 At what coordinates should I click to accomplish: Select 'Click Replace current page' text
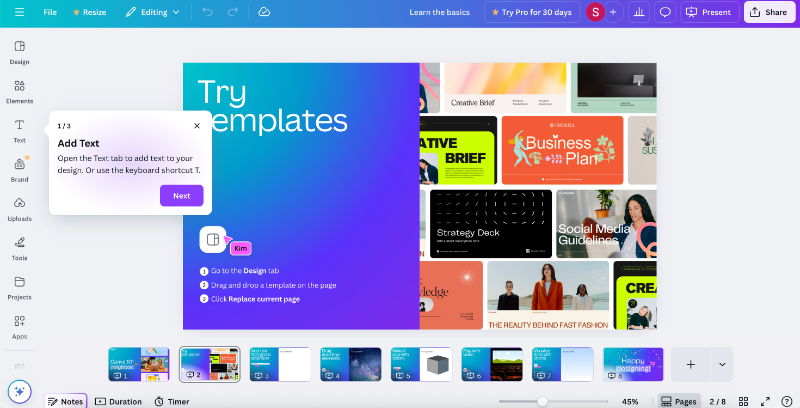click(x=255, y=299)
